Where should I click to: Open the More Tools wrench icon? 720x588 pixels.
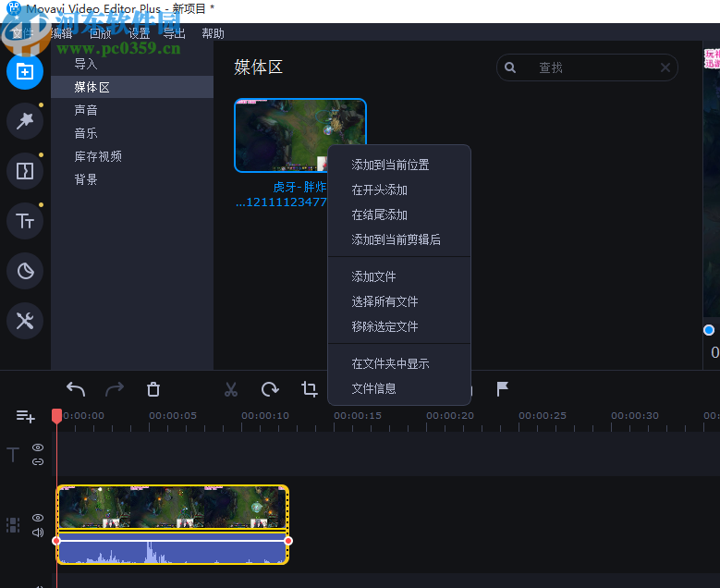click(x=25, y=321)
